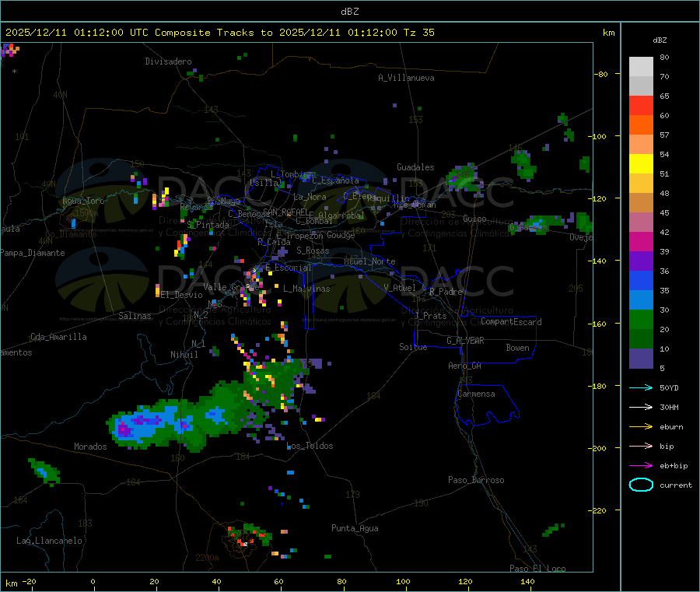Click the Bowen map label

[x=517, y=348]
